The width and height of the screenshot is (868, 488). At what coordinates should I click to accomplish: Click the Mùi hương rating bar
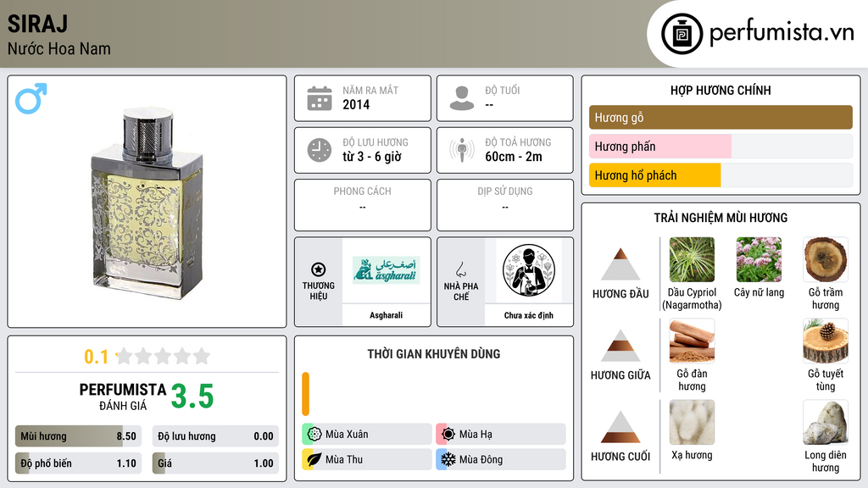tap(78, 436)
